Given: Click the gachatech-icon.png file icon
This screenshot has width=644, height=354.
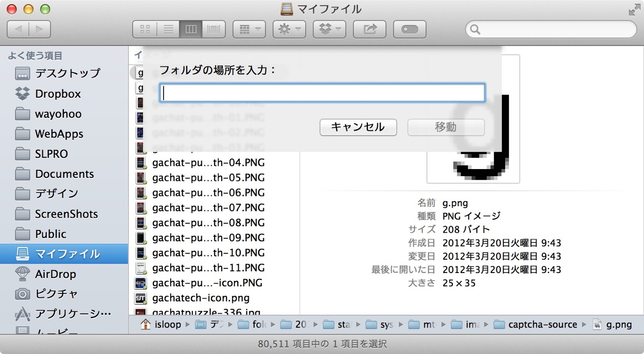Looking at the screenshot, I should [141, 298].
